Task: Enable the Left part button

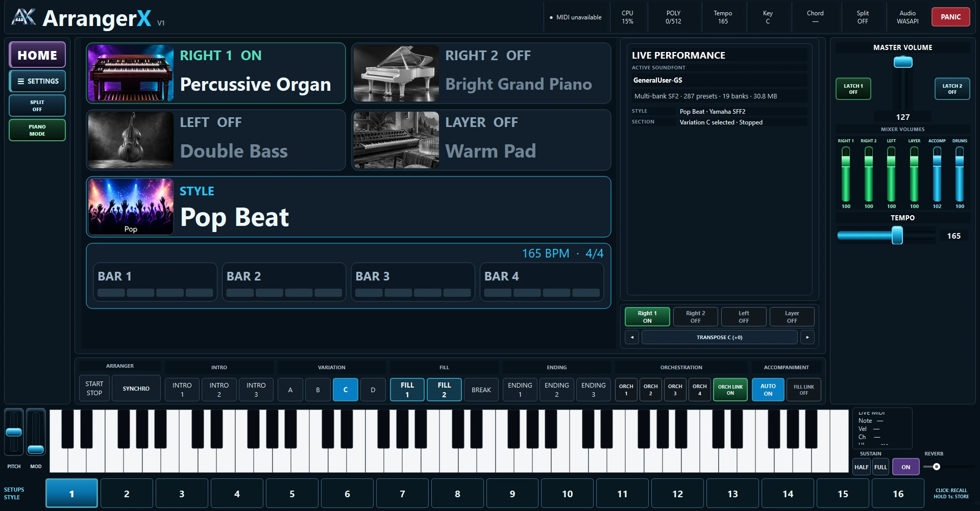Action: pyautogui.click(x=744, y=317)
